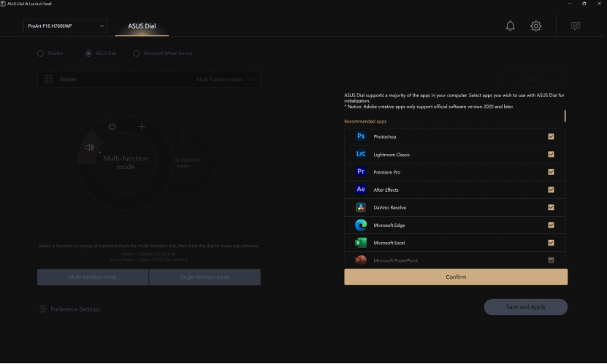The width and height of the screenshot is (607, 364).
Task: Click the Microsoft PowerPoint icon
Action: 361,260
